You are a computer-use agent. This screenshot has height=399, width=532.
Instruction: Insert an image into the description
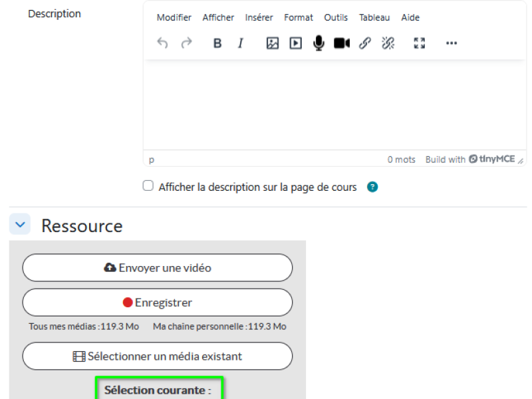pos(273,43)
